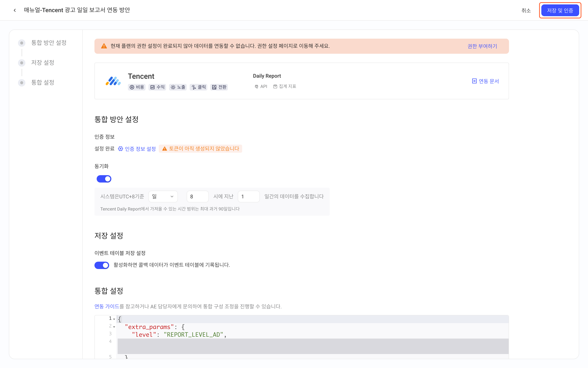Click the 수익 revenue tag icon
This screenshot has height=368, width=588.
(153, 87)
